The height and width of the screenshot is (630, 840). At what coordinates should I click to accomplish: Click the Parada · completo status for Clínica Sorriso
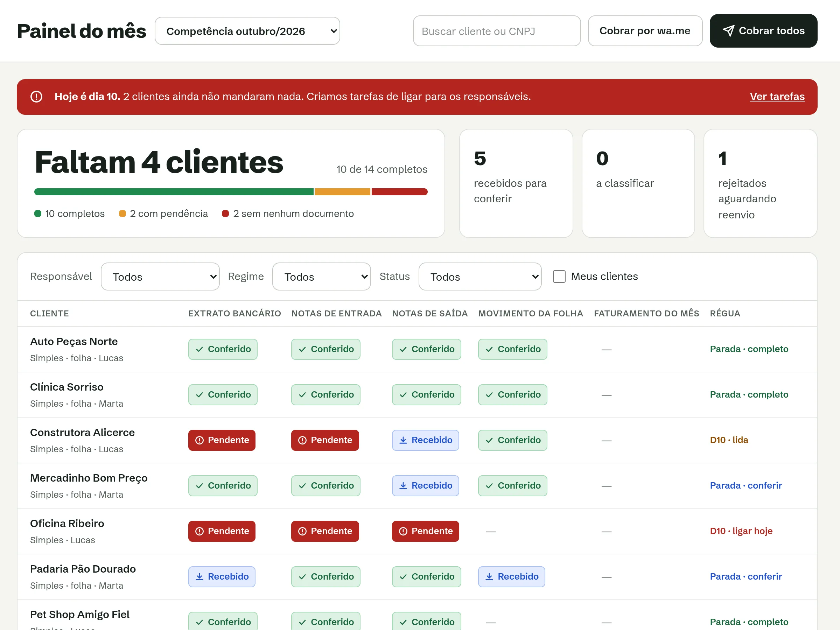[749, 394]
